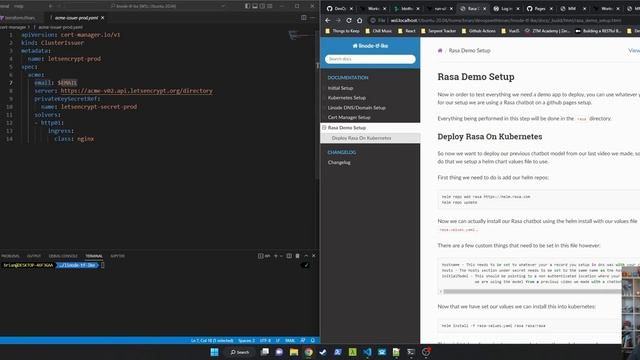
Task: Open the Help menu in VS Code
Action: (x=19, y=6)
